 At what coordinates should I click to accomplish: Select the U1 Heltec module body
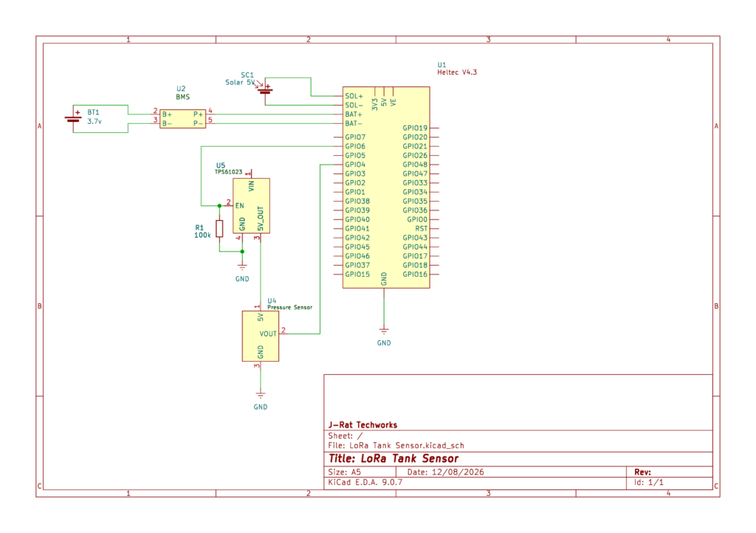coord(386,188)
